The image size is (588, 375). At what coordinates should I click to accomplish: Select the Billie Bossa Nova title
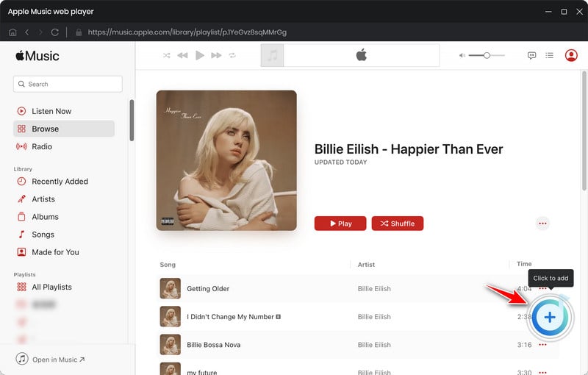(214, 345)
